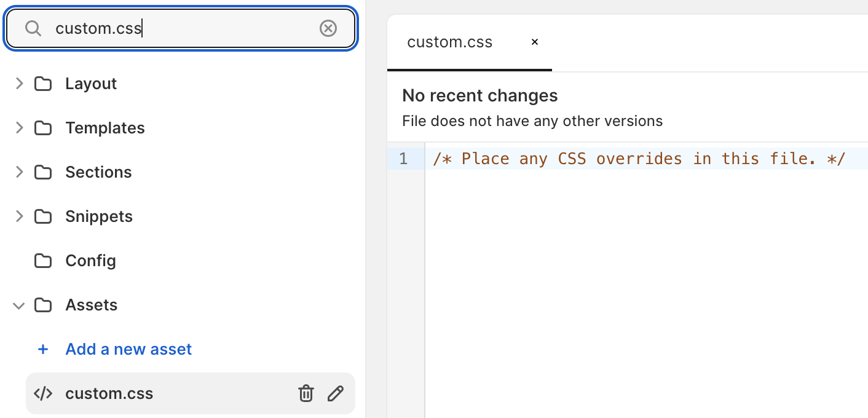
Task: Clear the search field text
Action: point(328,28)
